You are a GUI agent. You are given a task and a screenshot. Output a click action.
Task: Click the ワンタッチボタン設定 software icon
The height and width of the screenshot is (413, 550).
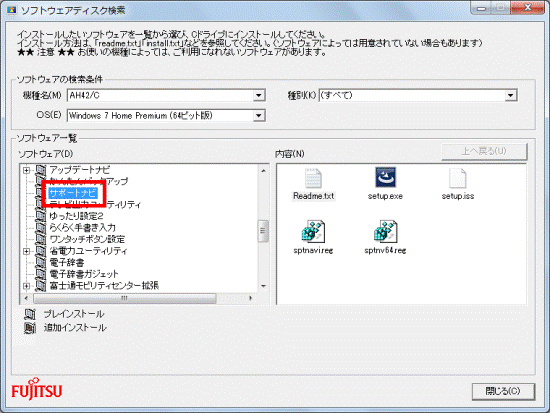[x=41, y=239]
